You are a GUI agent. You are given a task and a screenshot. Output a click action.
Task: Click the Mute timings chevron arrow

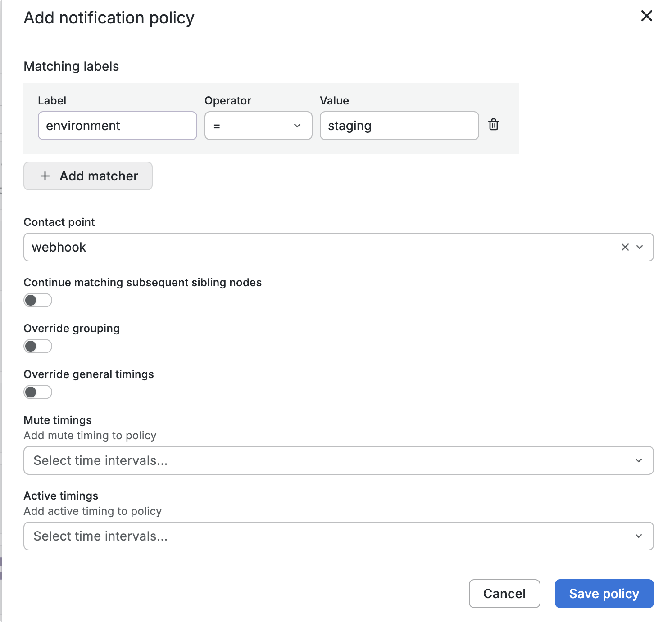(x=639, y=460)
